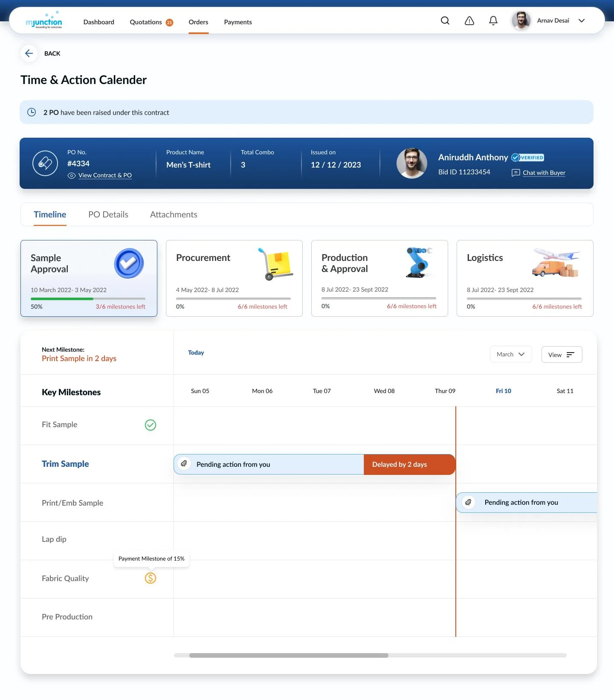The height and width of the screenshot is (700, 614).
Task: Select the Trim Sample milestone
Action: [65, 464]
